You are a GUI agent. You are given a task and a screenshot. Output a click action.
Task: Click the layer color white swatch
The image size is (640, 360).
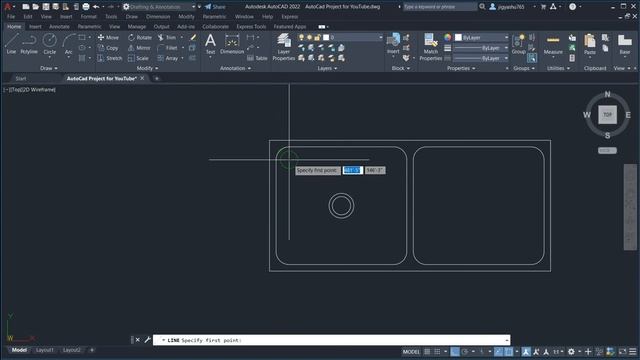pos(326,37)
